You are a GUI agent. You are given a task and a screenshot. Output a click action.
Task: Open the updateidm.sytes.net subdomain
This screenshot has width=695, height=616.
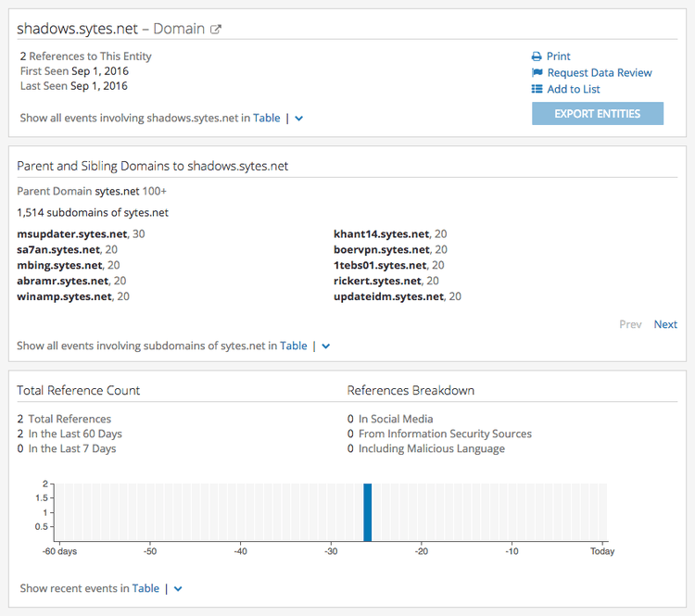tap(389, 297)
